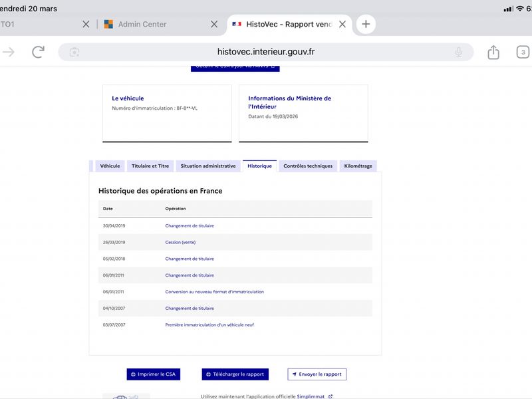532x399 pixels.
Task: Add a new browser tab
Action: click(x=365, y=24)
